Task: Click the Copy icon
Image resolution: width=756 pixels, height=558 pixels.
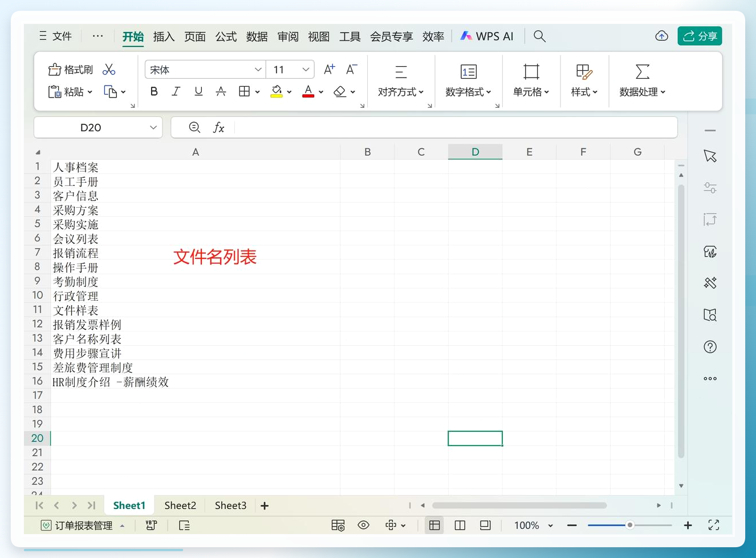Action: click(x=111, y=91)
